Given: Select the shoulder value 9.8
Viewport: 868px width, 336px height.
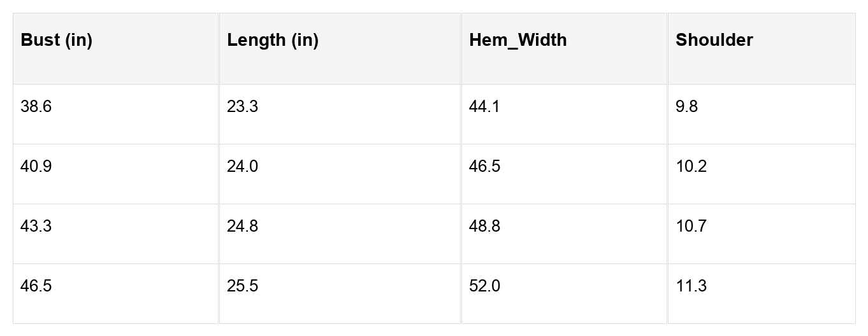Looking at the screenshot, I should click(x=687, y=107).
